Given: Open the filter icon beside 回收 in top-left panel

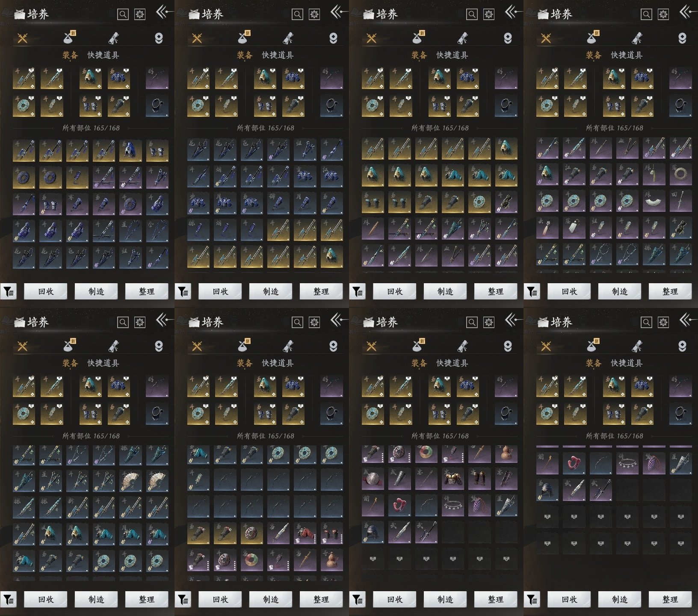Looking at the screenshot, I should (x=9, y=292).
